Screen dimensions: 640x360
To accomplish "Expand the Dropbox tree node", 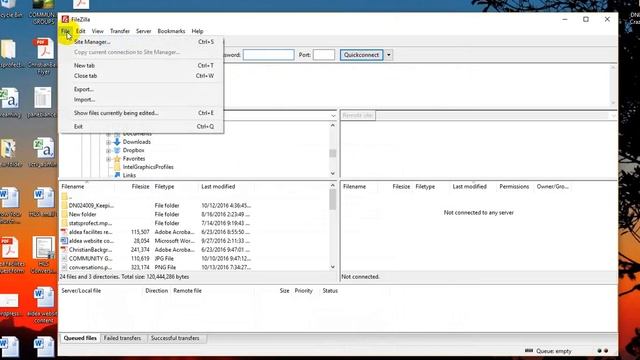I will point(109,151).
